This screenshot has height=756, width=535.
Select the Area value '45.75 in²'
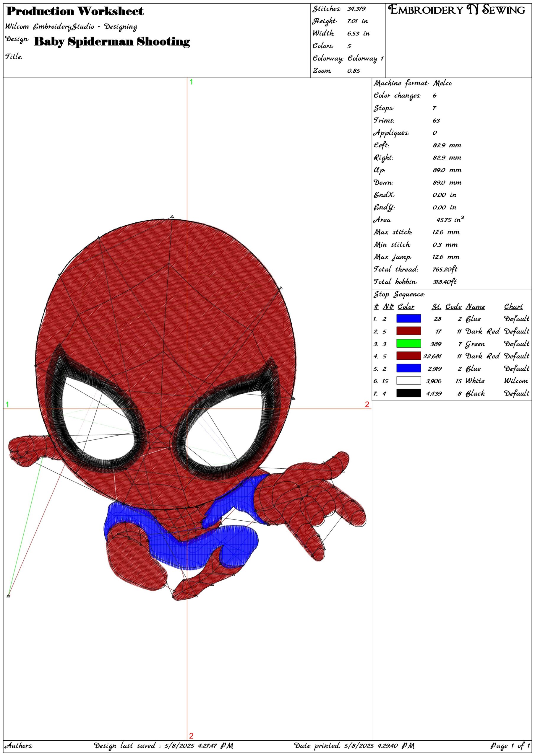(x=450, y=219)
